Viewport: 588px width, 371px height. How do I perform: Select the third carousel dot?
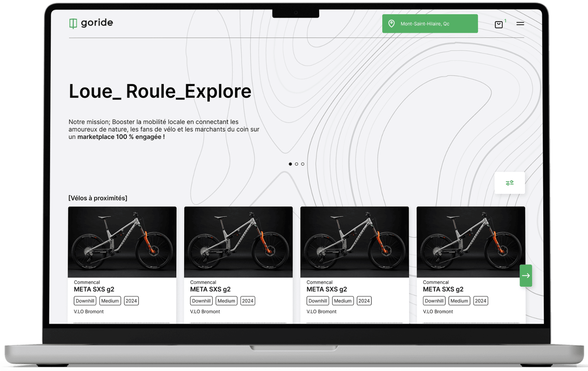point(303,164)
